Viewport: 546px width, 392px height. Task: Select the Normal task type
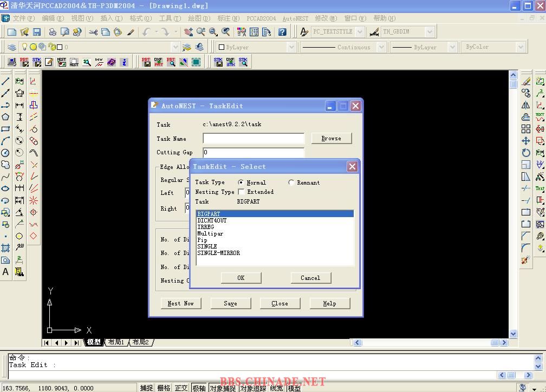pyautogui.click(x=241, y=182)
